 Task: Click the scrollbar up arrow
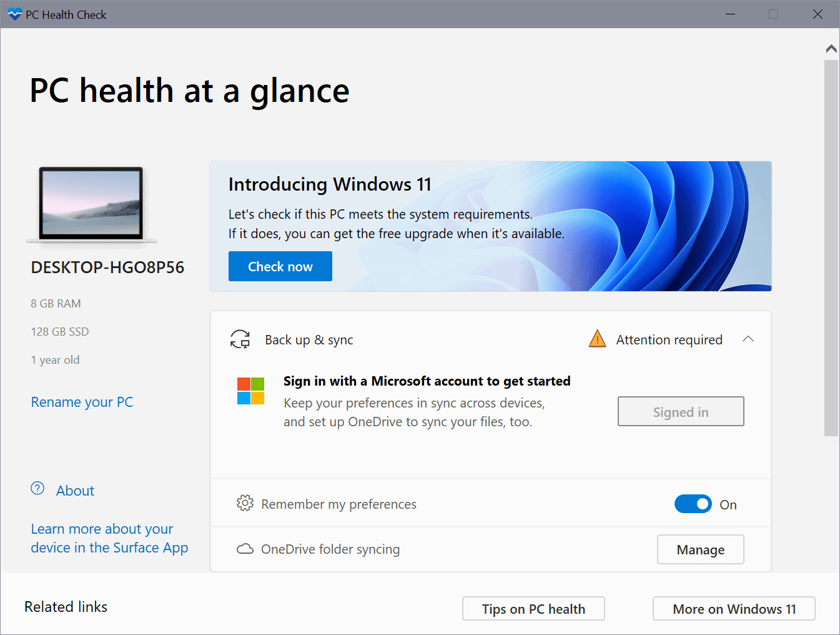831,48
